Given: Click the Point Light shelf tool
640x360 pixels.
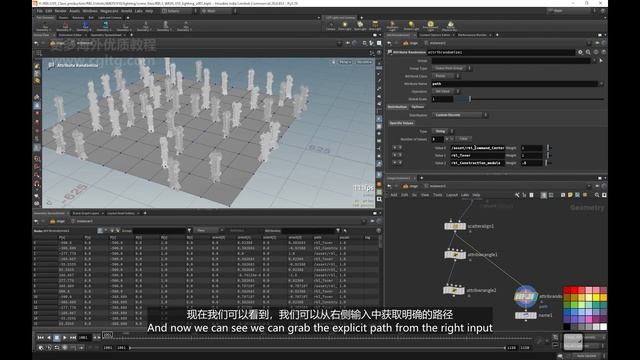Looking at the screenshot, I should (x=344, y=26).
